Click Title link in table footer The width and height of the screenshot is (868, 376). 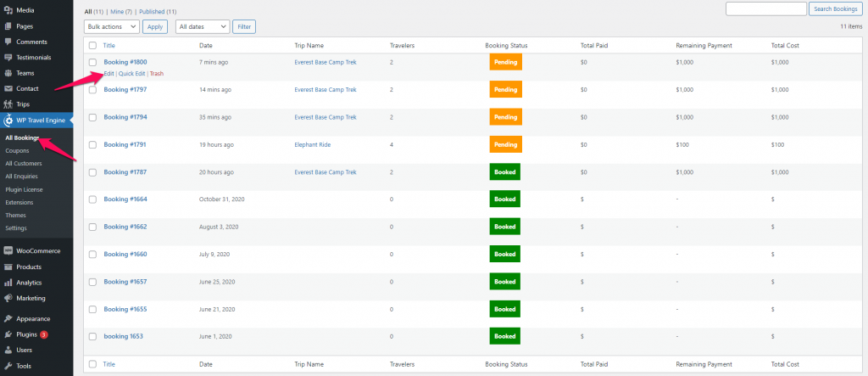(x=109, y=364)
